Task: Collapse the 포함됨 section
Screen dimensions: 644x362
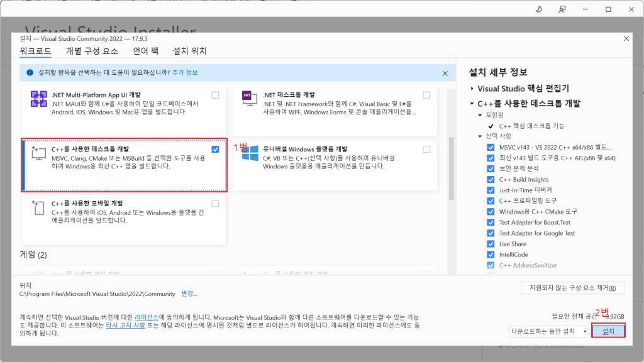Action: (x=480, y=116)
